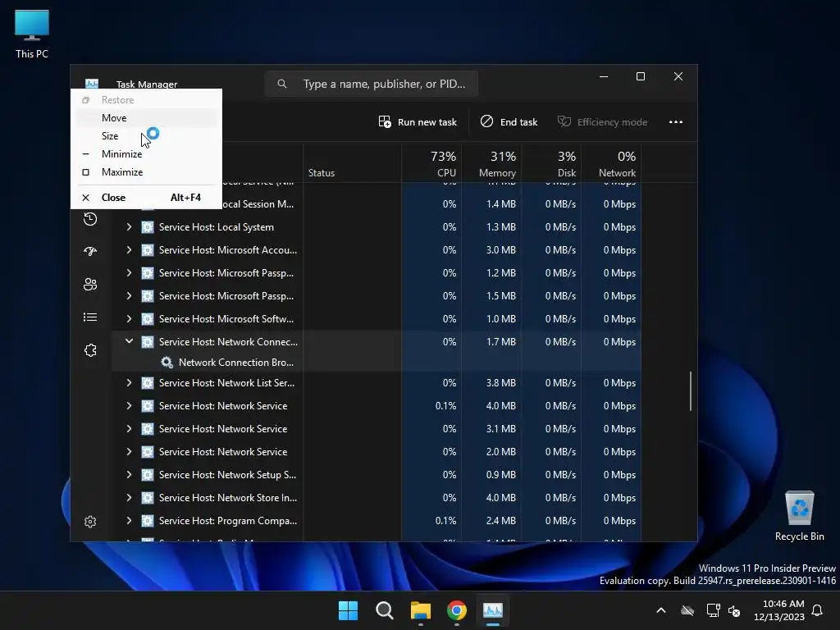Click the Service Host: Program Compa... icon

click(x=148, y=521)
